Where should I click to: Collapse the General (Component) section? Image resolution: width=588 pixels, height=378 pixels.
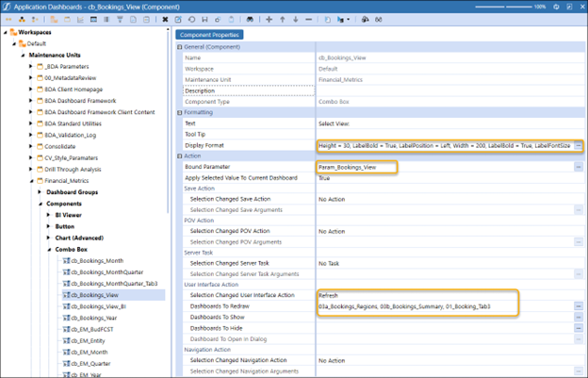pyautogui.click(x=180, y=47)
